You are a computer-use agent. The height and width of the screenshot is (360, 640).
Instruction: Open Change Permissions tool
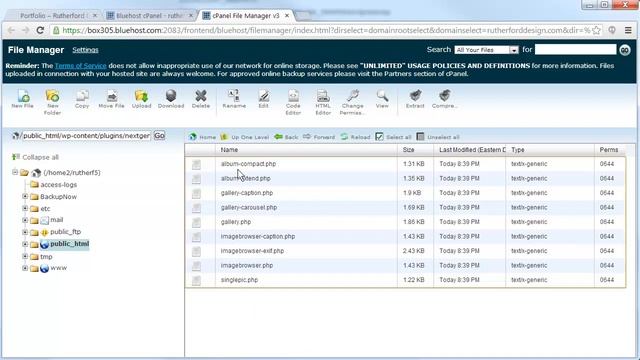(x=353, y=102)
